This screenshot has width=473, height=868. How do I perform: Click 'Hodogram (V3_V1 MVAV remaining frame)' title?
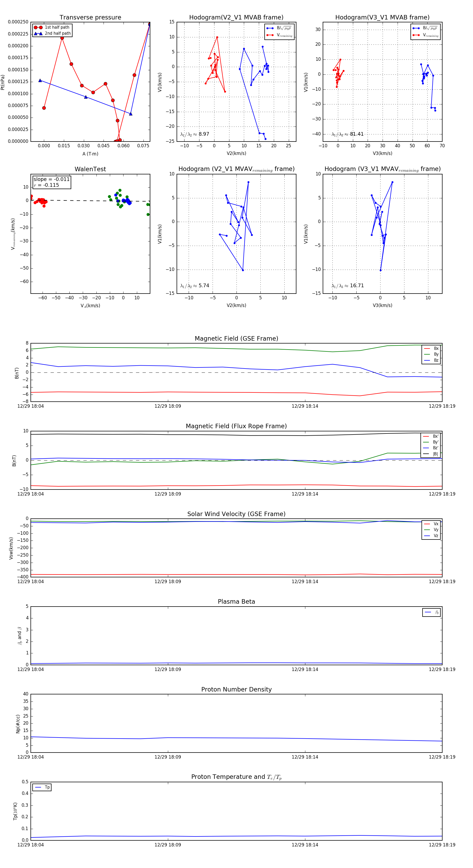point(382,169)
